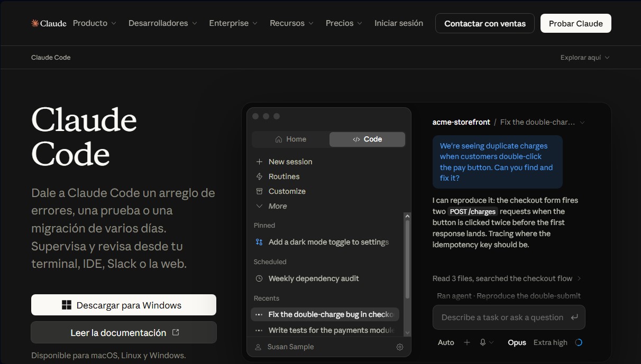Click the New session plus icon
Viewport: 641px width, 364px height.
pos(259,162)
